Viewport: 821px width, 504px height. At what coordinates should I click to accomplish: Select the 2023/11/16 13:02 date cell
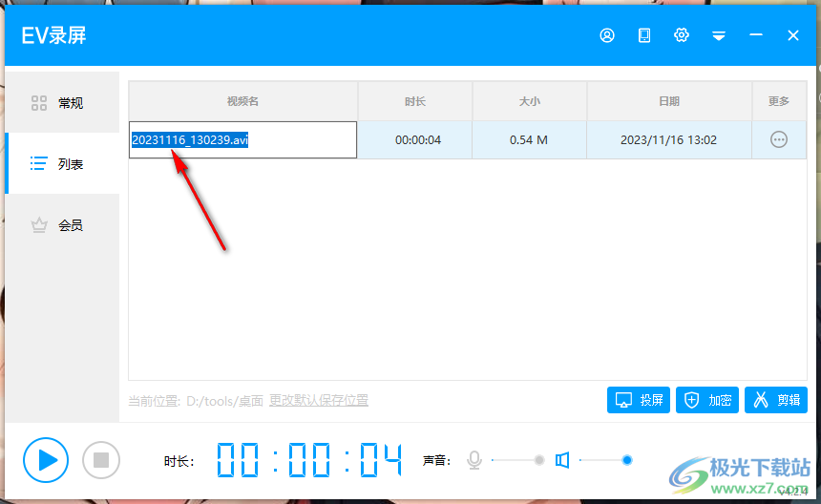click(x=669, y=139)
